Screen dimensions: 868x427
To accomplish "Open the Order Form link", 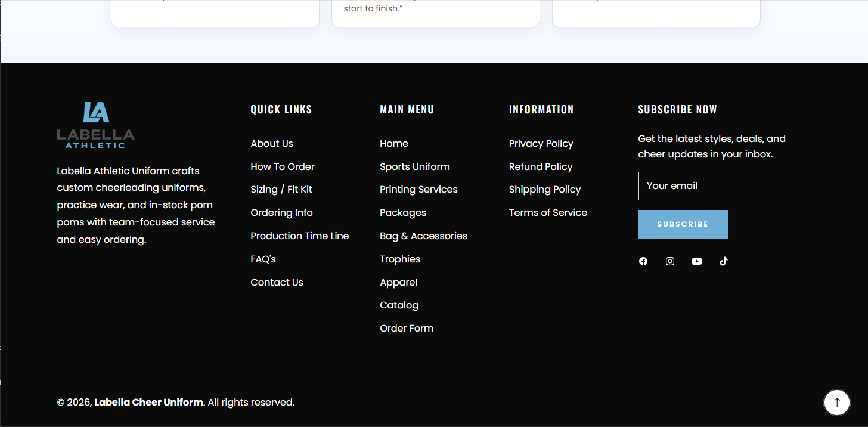I will click(407, 329).
